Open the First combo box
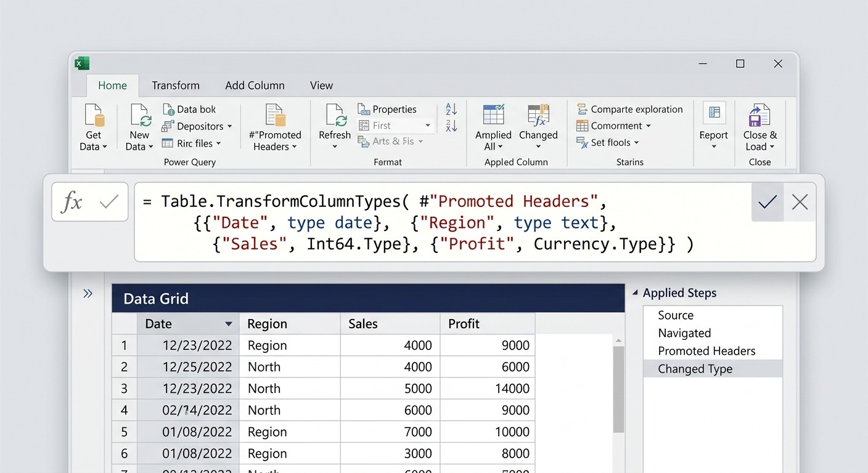The width and height of the screenshot is (868, 473). [x=395, y=126]
